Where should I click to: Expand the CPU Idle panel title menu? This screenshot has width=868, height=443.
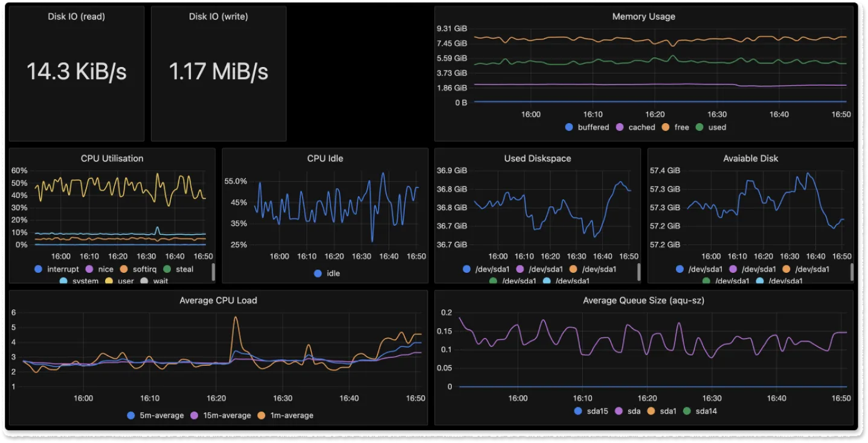click(x=325, y=158)
